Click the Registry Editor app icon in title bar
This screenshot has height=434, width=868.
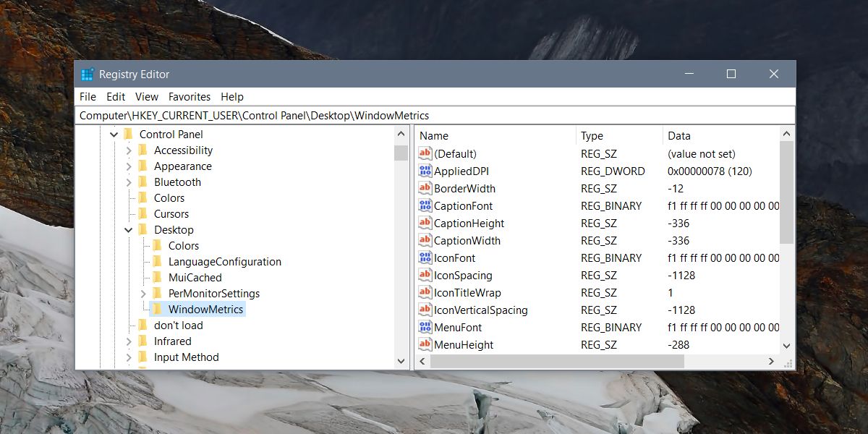88,75
